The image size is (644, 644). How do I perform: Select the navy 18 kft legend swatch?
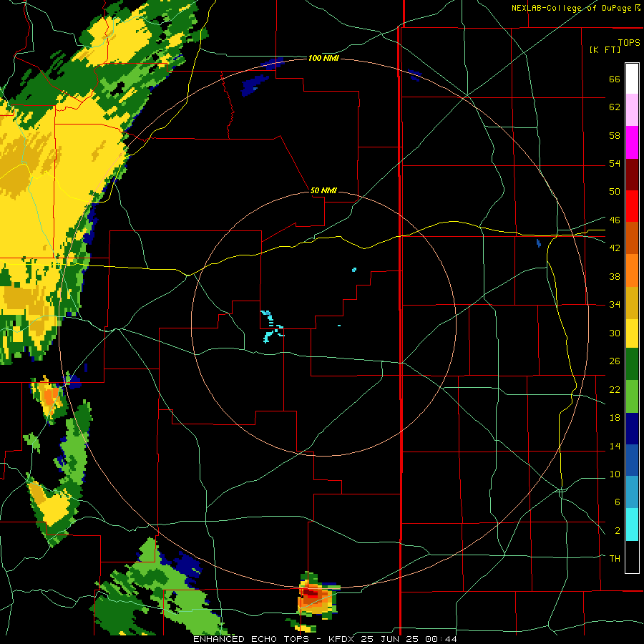pyautogui.click(x=632, y=429)
